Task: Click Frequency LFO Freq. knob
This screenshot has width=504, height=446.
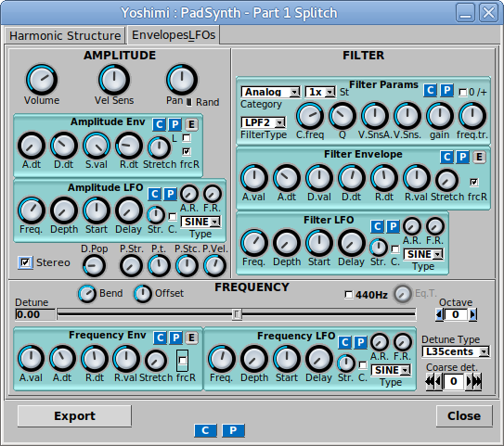Action: (222, 359)
